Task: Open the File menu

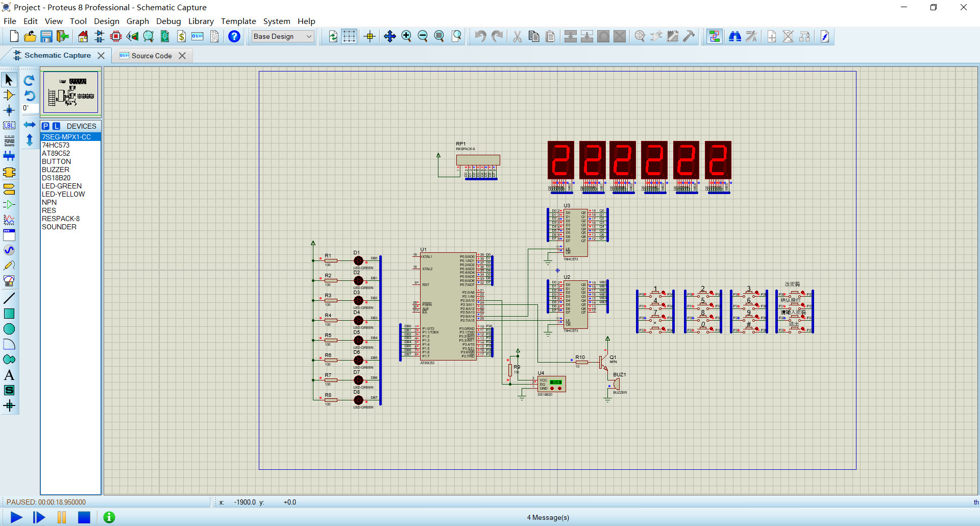Action: coord(10,21)
